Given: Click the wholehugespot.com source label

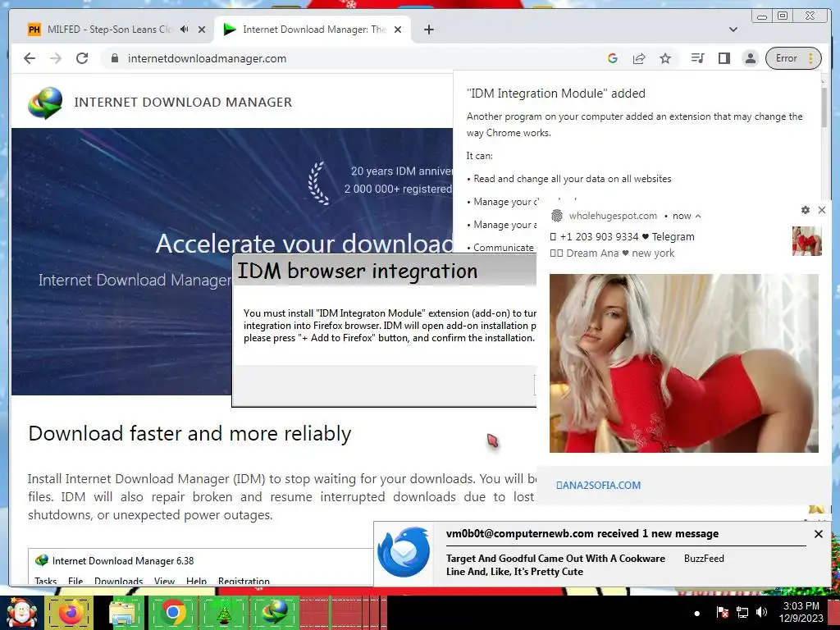Looking at the screenshot, I should point(613,216).
